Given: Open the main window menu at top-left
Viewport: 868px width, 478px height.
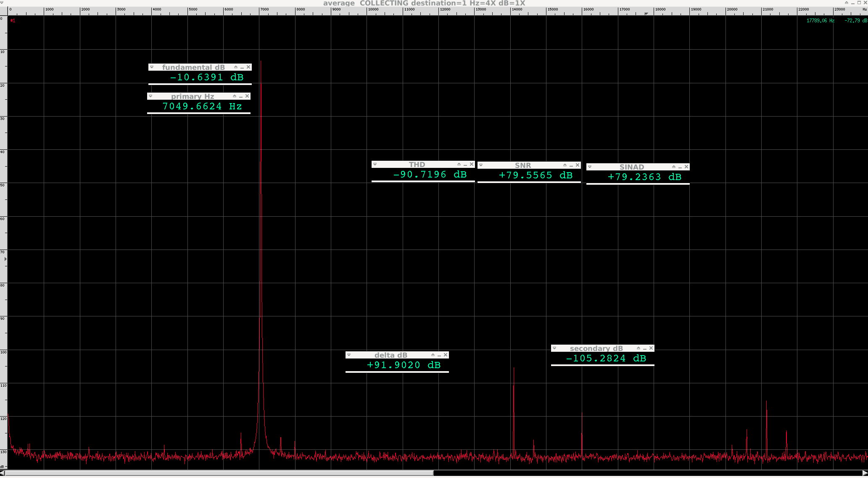Looking at the screenshot, I should coord(2,3).
